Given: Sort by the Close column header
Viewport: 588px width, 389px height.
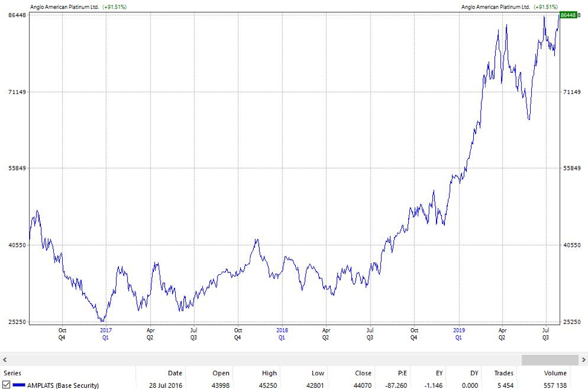Looking at the screenshot, I should (x=363, y=373).
